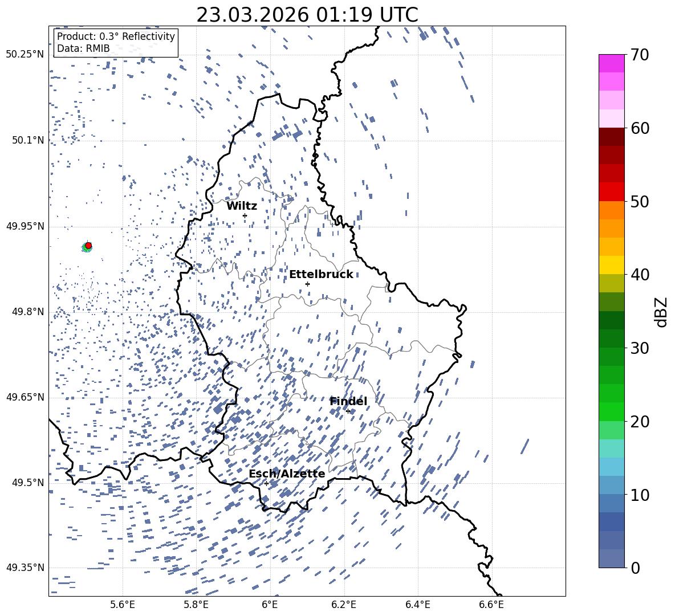This screenshot has width=675, height=616.
Task: Click the orange colorbar segment below 50
Action: click(x=612, y=210)
